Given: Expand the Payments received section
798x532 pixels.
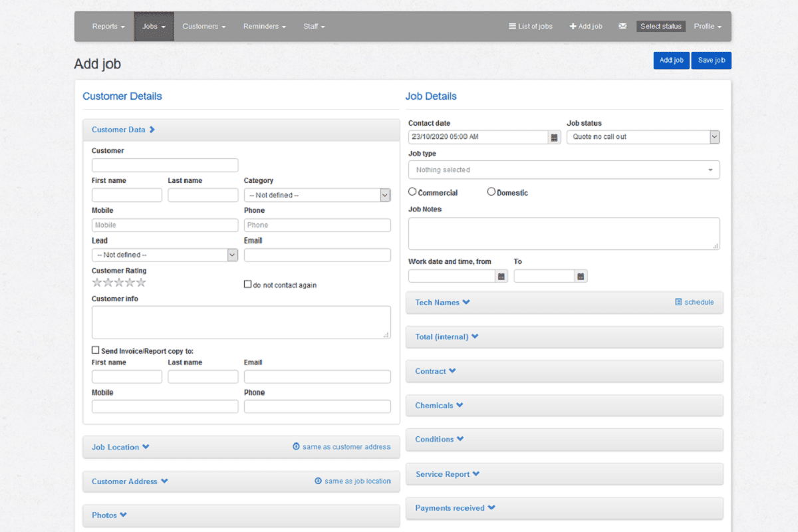Looking at the screenshot, I should [x=456, y=508].
